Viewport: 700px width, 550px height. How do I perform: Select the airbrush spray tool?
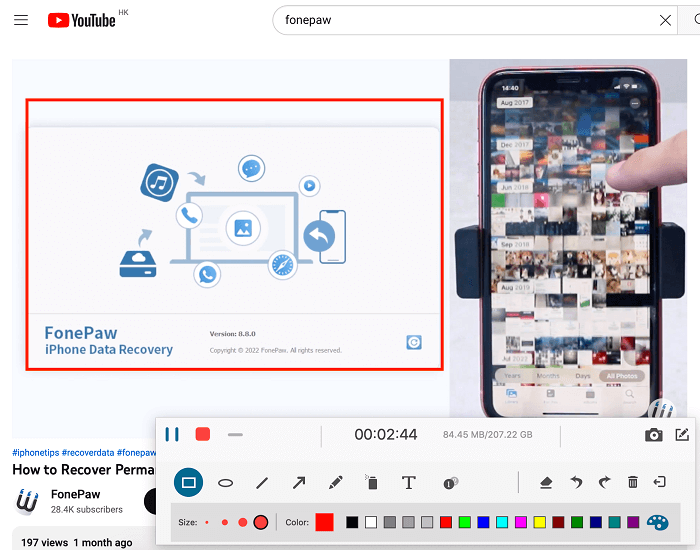[x=371, y=482]
